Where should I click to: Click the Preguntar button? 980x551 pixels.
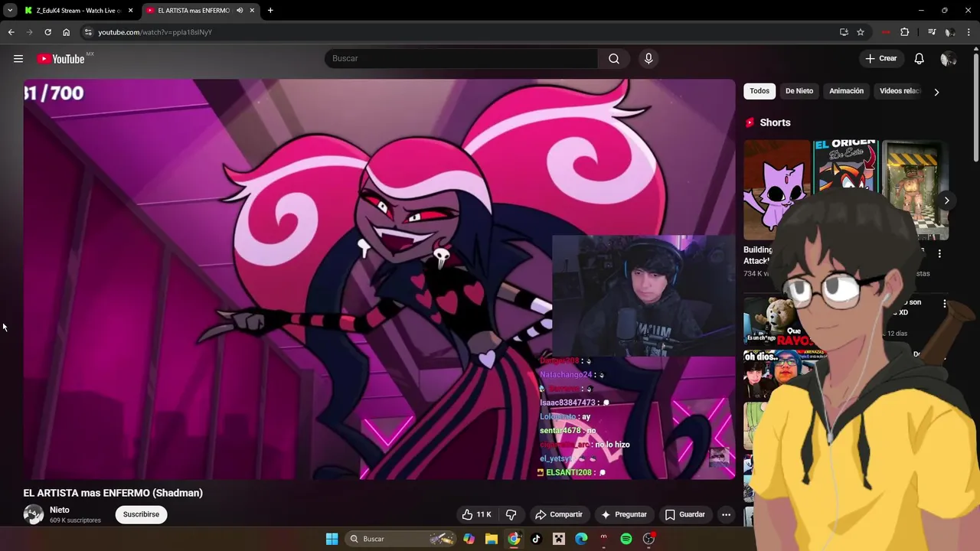tap(624, 514)
